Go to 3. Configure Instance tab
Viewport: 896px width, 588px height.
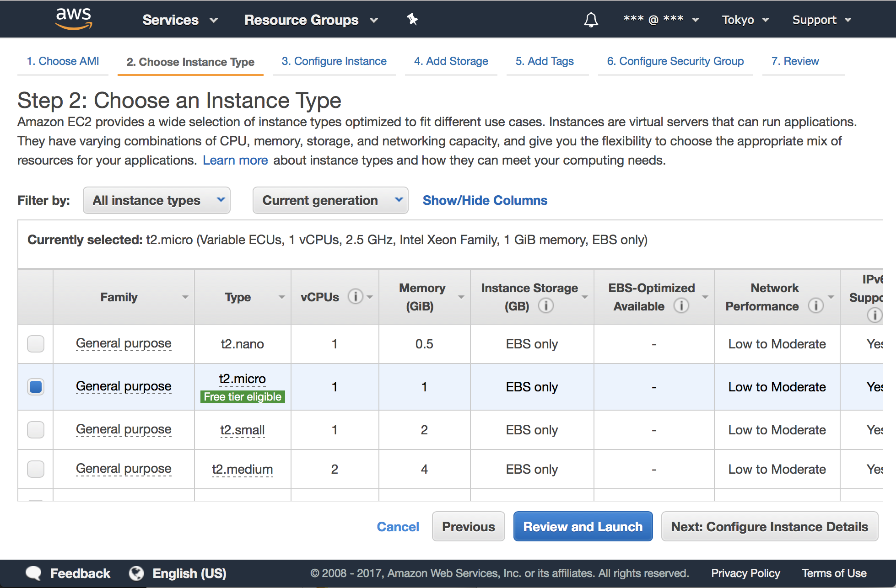tap(334, 61)
